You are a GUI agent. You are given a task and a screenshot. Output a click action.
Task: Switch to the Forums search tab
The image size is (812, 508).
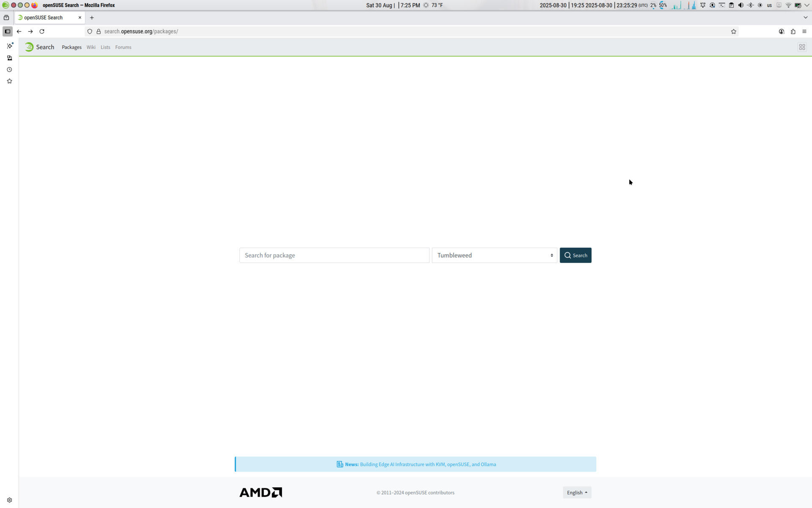(x=123, y=47)
